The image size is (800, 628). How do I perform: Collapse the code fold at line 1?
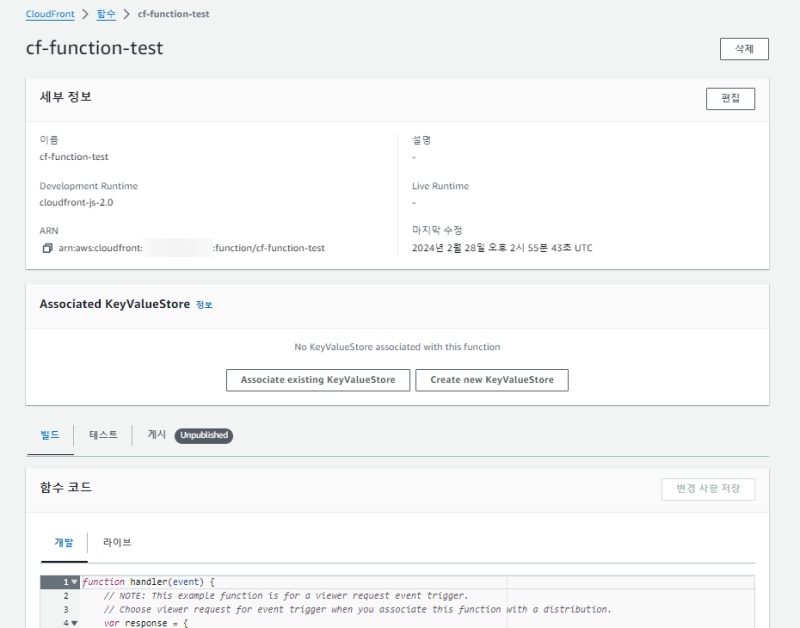(74, 582)
